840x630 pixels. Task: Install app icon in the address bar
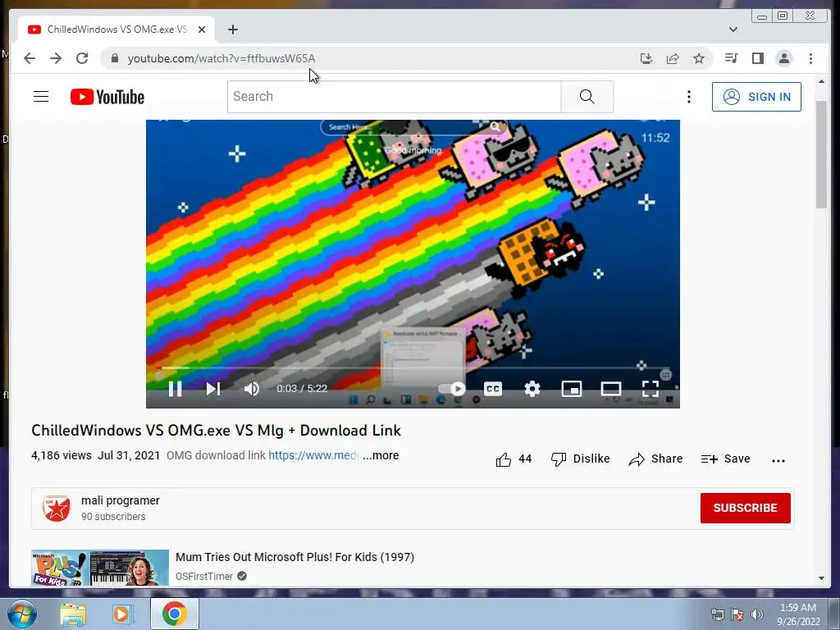[x=646, y=58]
